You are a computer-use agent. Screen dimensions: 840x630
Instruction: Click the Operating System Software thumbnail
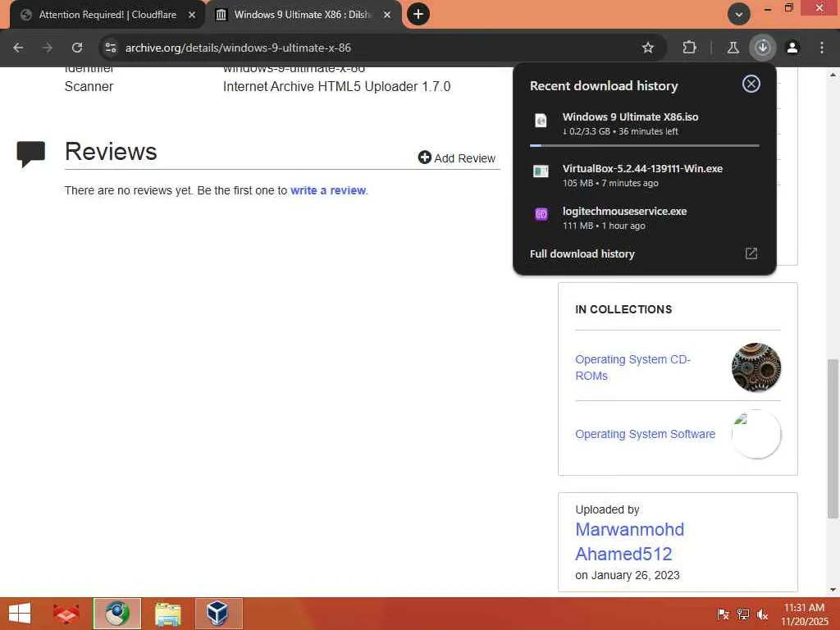(756, 434)
